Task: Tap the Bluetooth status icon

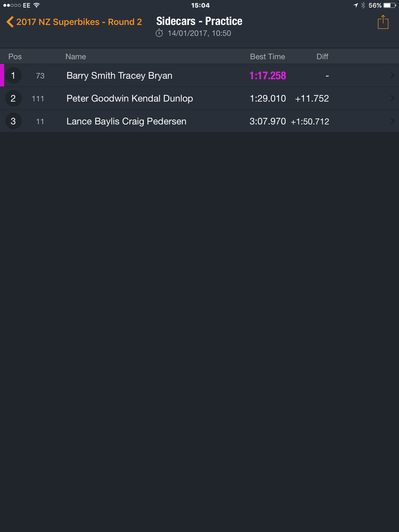Action: [x=363, y=5]
